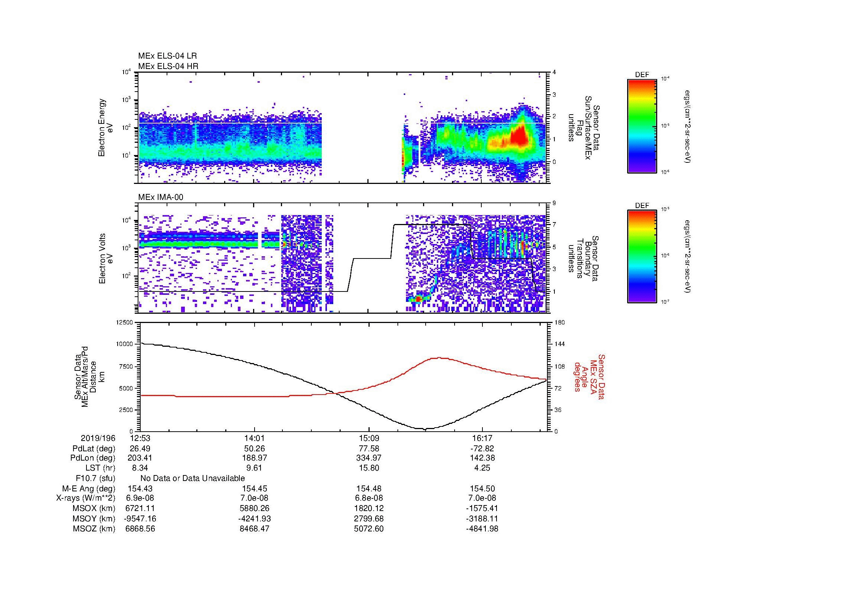Click MSOY value '-3188.11'

point(482,518)
